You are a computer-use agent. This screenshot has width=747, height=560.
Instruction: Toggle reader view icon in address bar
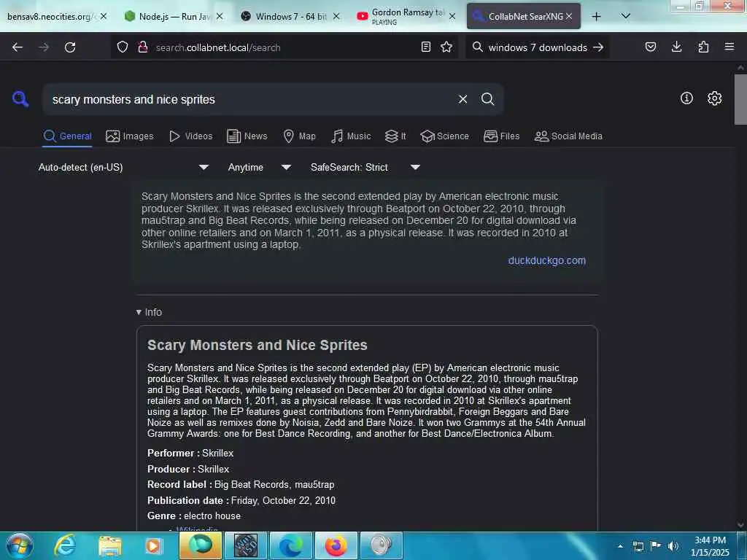point(426,47)
